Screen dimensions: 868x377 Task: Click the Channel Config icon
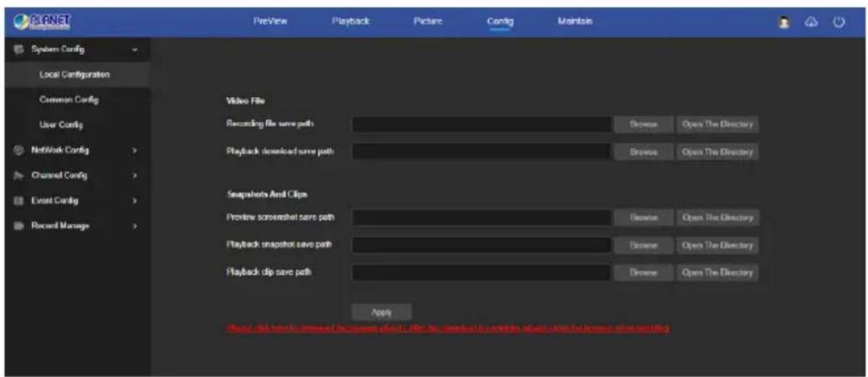coord(19,176)
